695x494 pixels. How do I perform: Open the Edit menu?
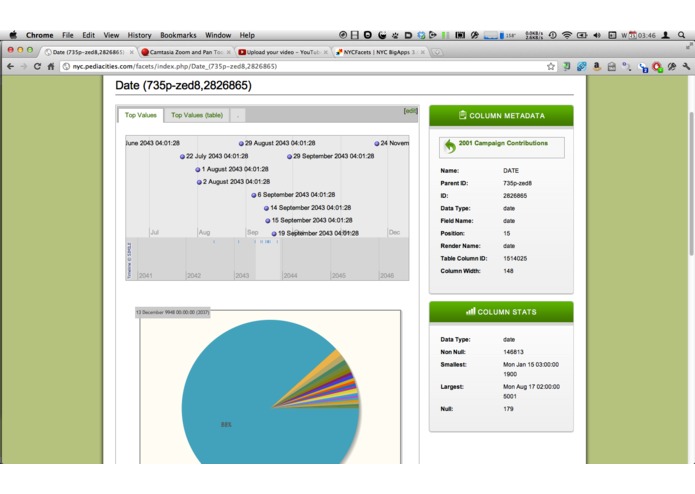pyautogui.click(x=89, y=35)
